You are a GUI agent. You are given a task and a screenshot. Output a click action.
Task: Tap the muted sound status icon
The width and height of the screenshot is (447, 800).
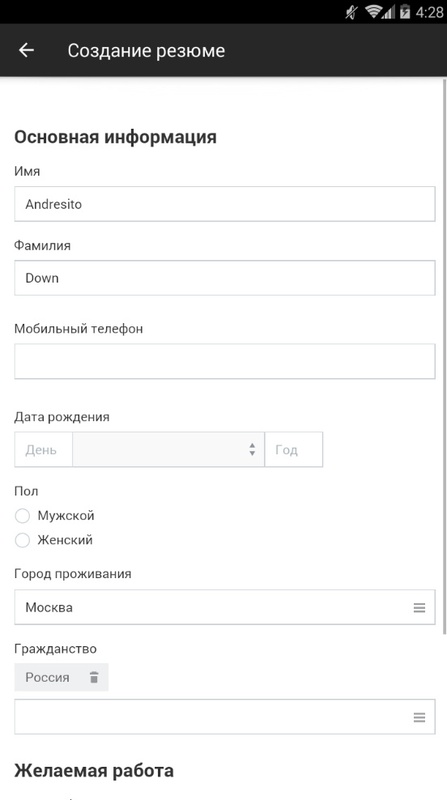point(351,12)
